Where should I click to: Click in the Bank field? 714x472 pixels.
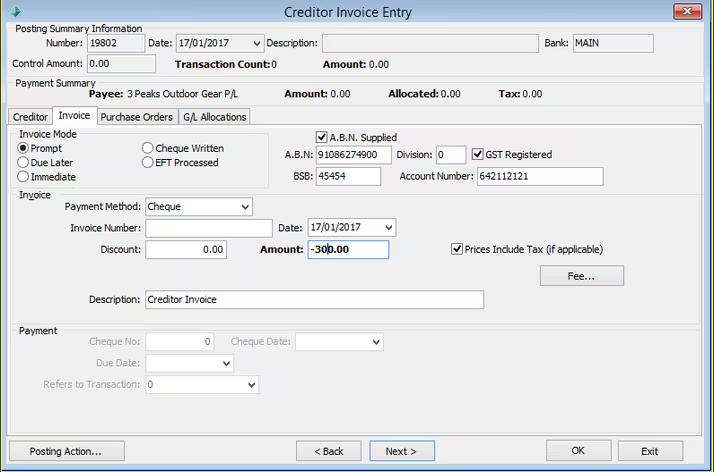pos(613,43)
